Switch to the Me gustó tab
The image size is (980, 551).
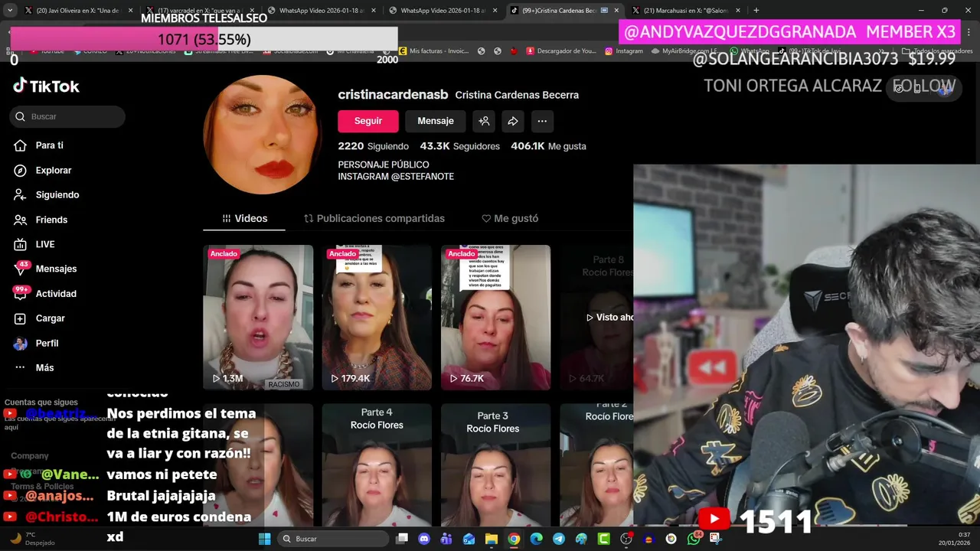coord(510,218)
